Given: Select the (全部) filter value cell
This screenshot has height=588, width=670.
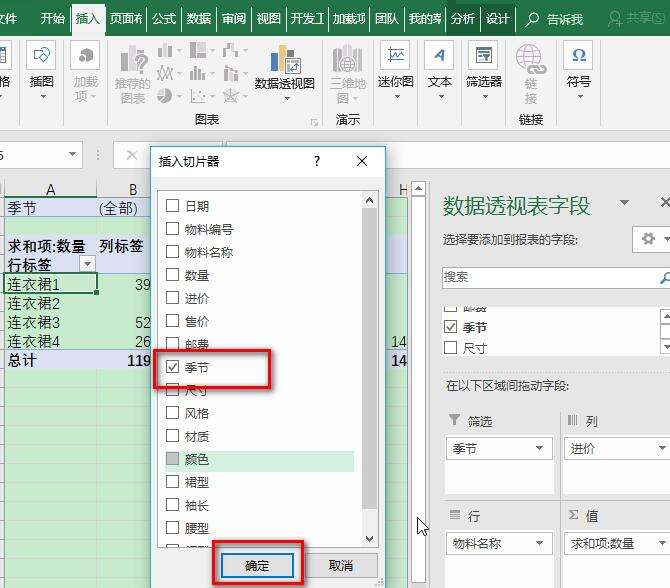Looking at the screenshot, I should tap(124, 209).
